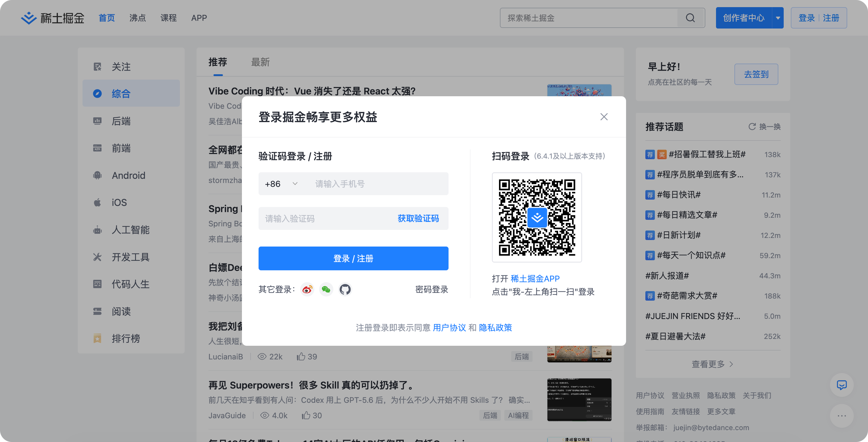Click the iOS apple icon
868x442 pixels.
tap(97, 202)
